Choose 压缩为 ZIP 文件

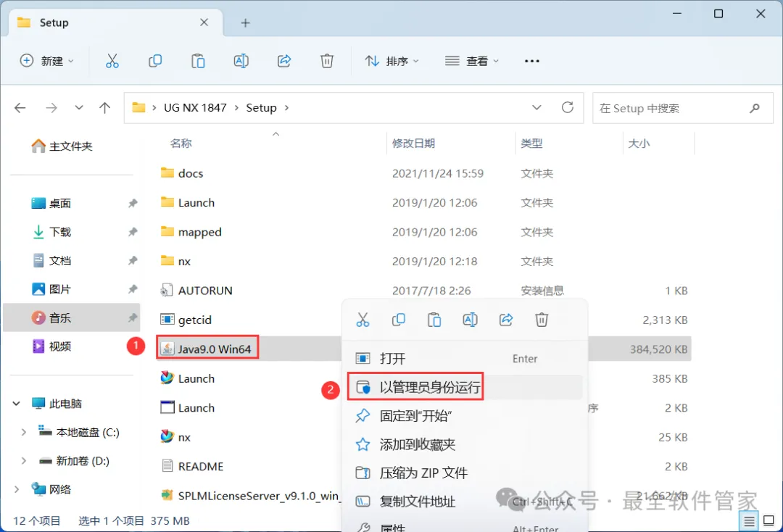point(465,473)
